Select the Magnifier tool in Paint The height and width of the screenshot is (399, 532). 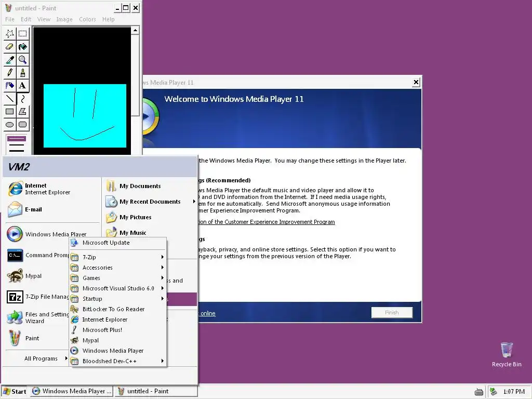point(23,60)
